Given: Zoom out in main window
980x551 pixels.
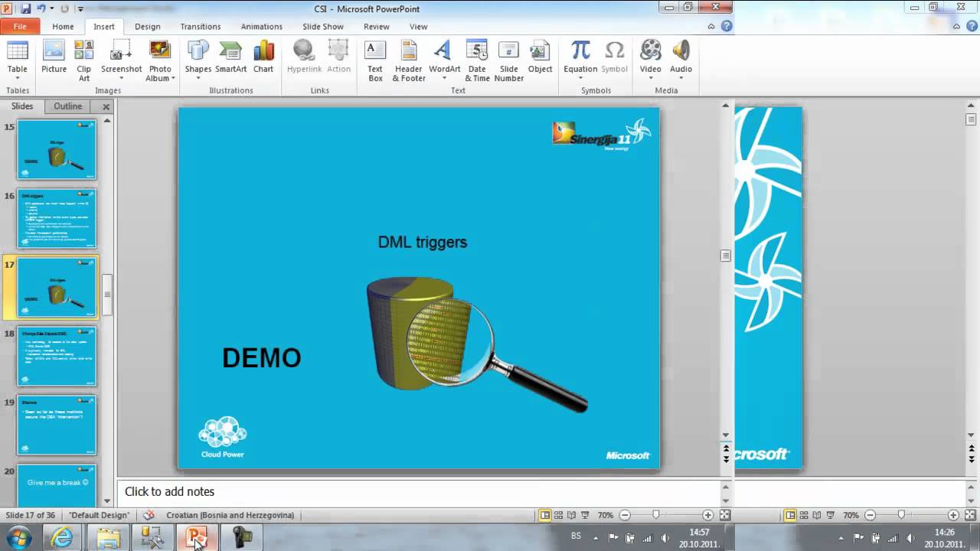Looking at the screenshot, I should click(x=625, y=515).
